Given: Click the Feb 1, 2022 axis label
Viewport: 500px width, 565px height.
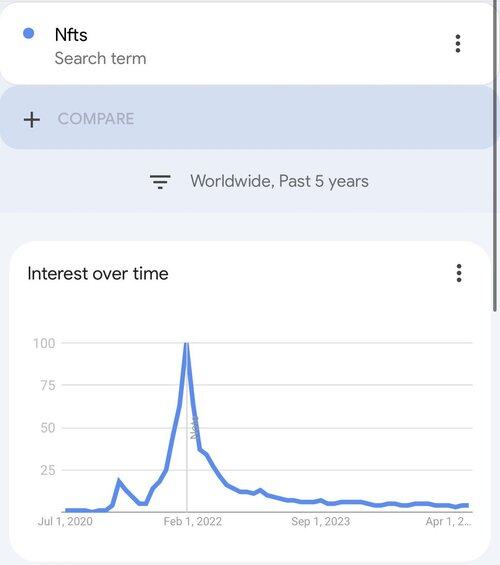Looking at the screenshot, I should (x=193, y=521).
